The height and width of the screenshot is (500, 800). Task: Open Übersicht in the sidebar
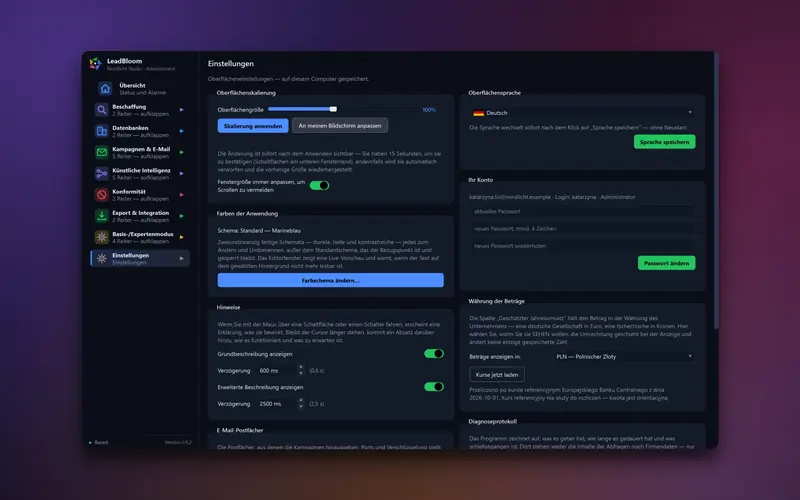[140, 89]
